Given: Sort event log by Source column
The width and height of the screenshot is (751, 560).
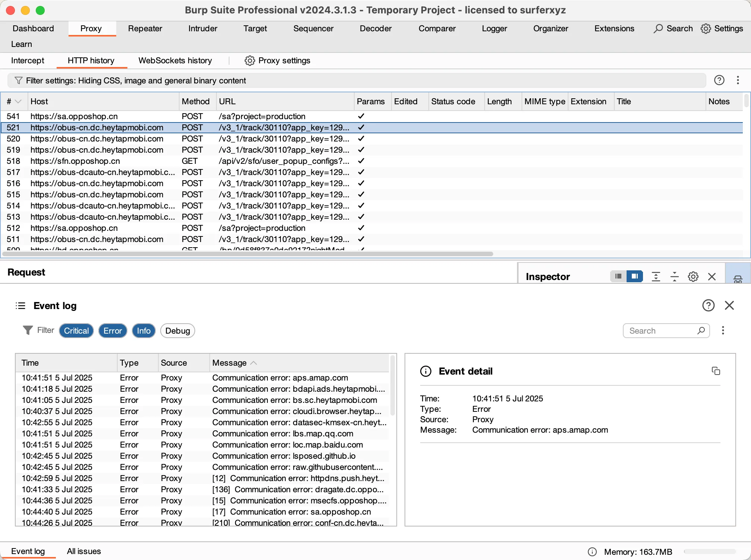Looking at the screenshot, I should pos(184,363).
